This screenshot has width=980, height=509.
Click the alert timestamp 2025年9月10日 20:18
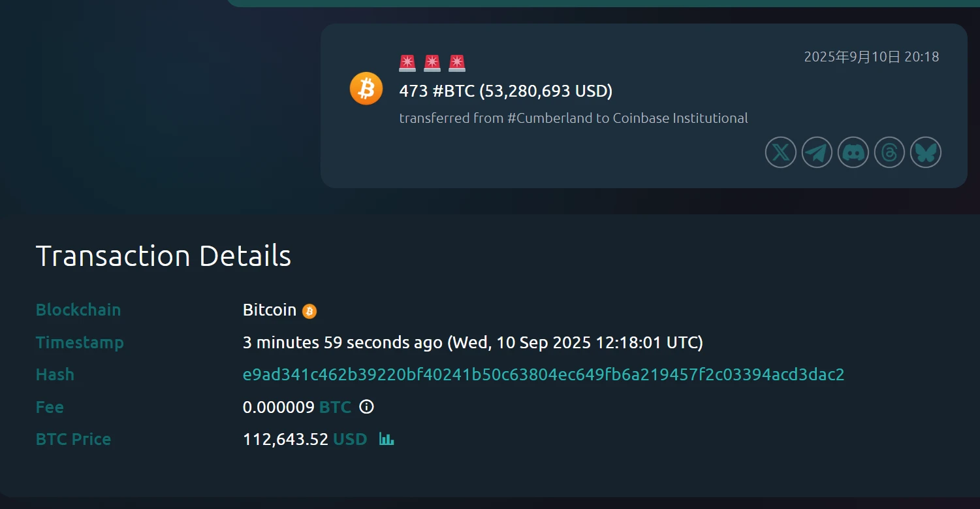click(x=872, y=57)
